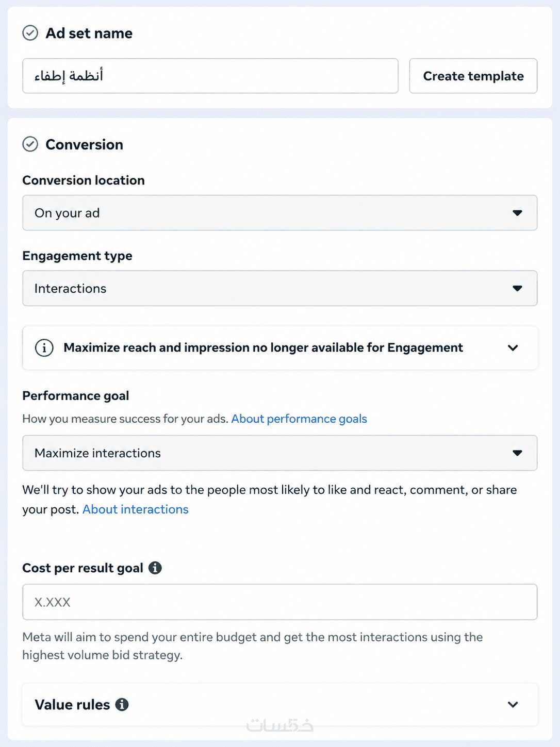Click the caret arrow in Conversion location field
Viewport: 560px width, 747px height.
click(x=517, y=213)
